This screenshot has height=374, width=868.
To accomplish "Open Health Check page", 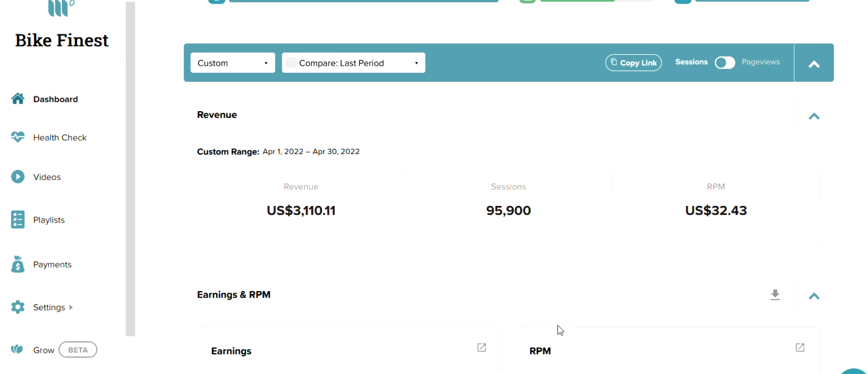I will tap(60, 137).
